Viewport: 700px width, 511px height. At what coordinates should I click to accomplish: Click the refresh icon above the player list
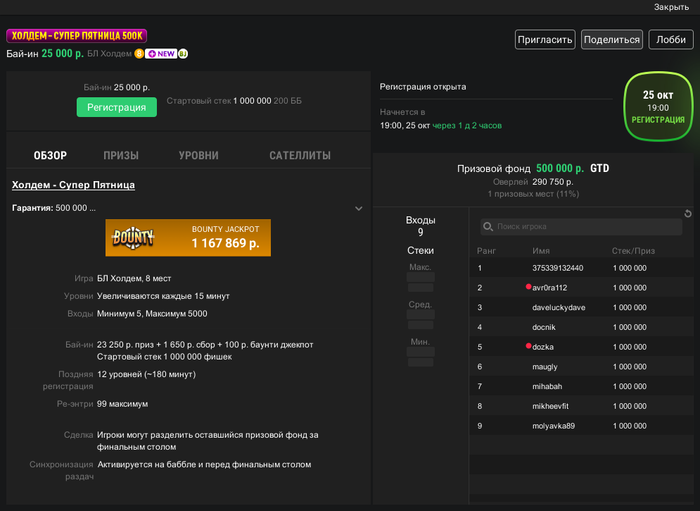click(688, 213)
